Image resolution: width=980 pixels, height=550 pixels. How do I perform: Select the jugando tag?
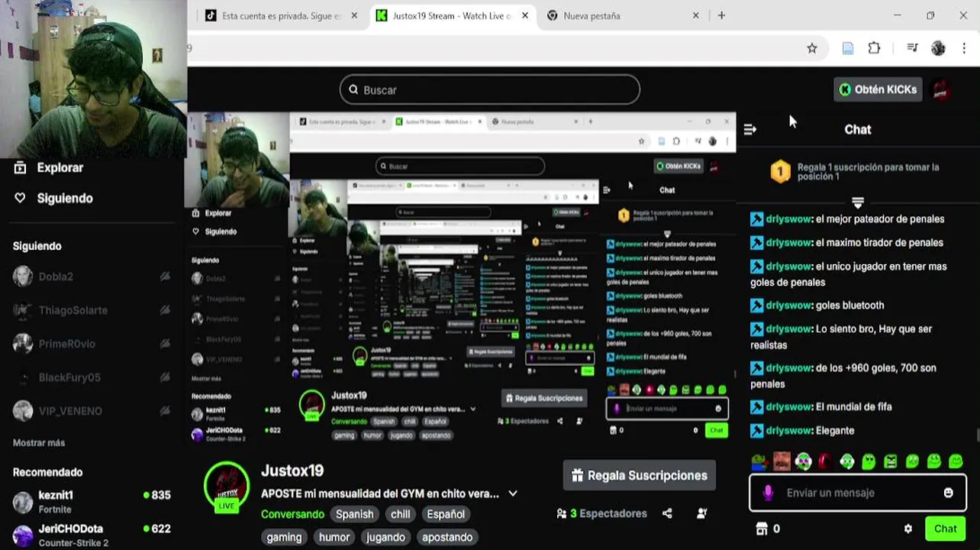point(385,537)
